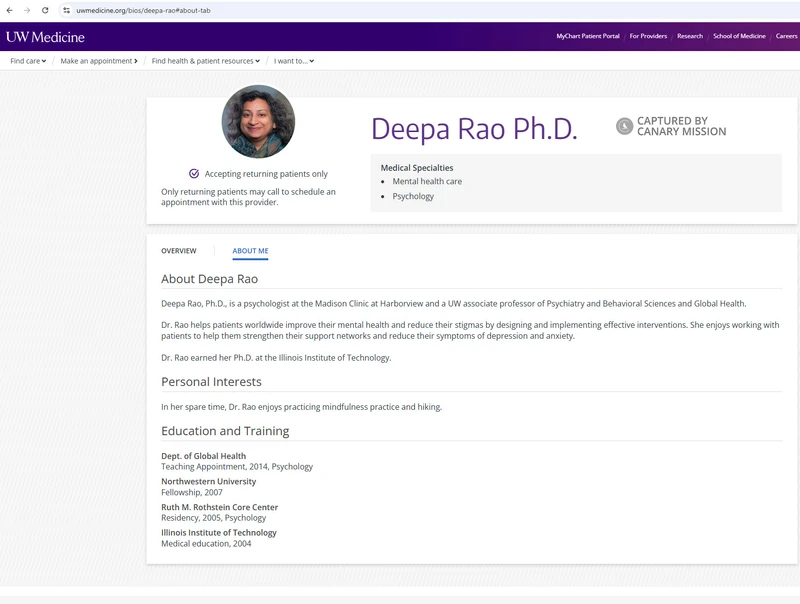Viewport: 800px width, 604px height.
Task: Open the site info icon in the address bar
Action: (x=66, y=10)
